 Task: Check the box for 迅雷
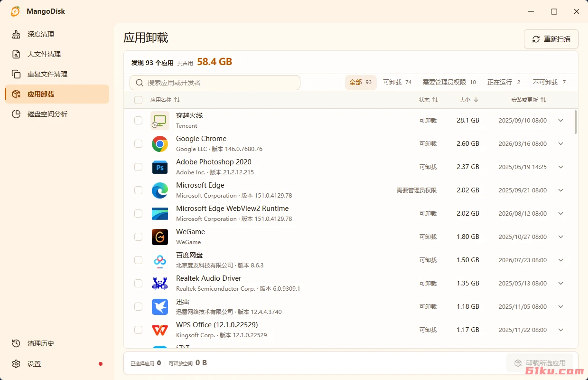(x=138, y=307)
